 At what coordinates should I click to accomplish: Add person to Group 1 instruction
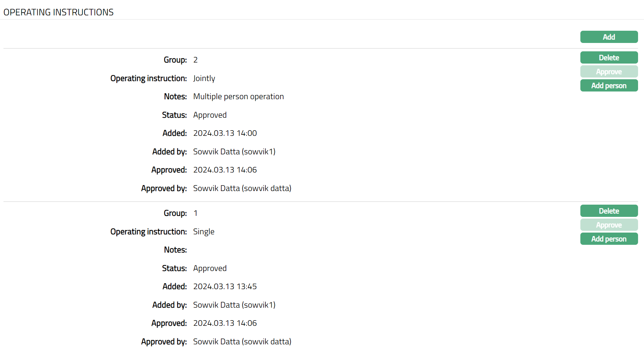pyautogui.click(x=609, y=239)
